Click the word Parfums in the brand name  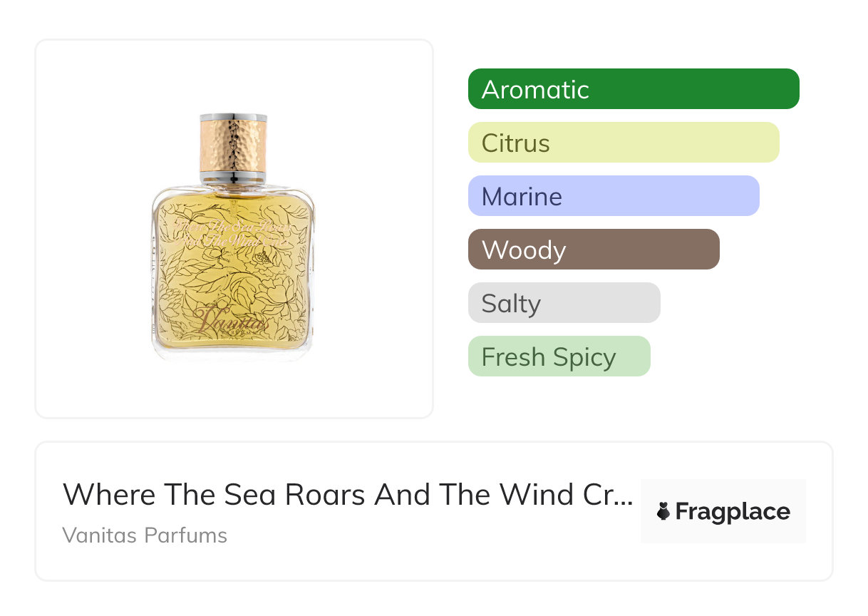(x=187, y=535)
